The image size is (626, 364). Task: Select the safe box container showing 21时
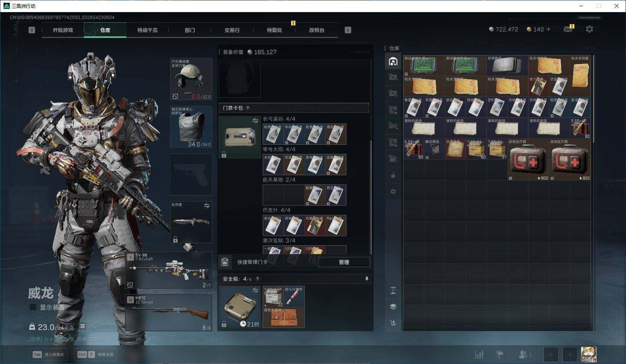240,307
